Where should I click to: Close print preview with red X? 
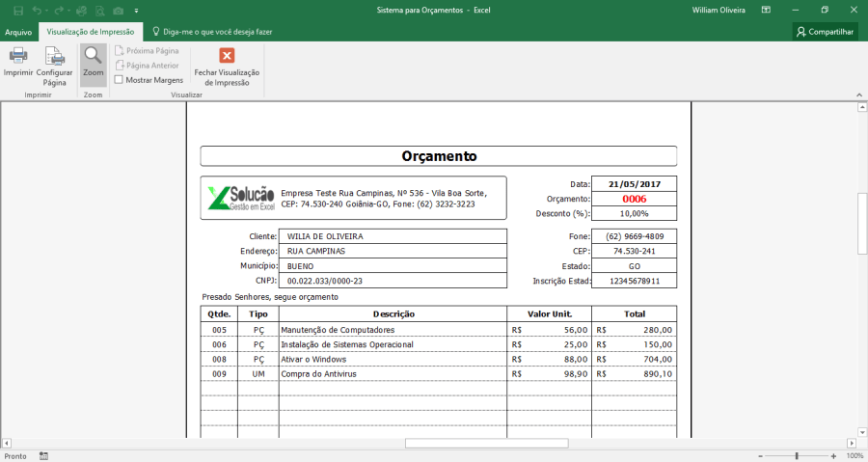click(x=227, y=55)
